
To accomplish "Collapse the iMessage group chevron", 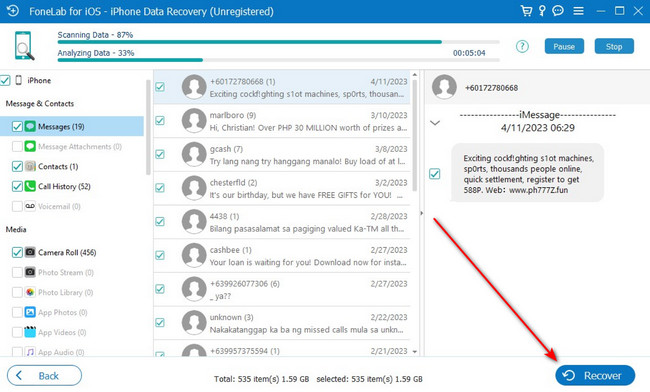I will (x=435, y=123).
